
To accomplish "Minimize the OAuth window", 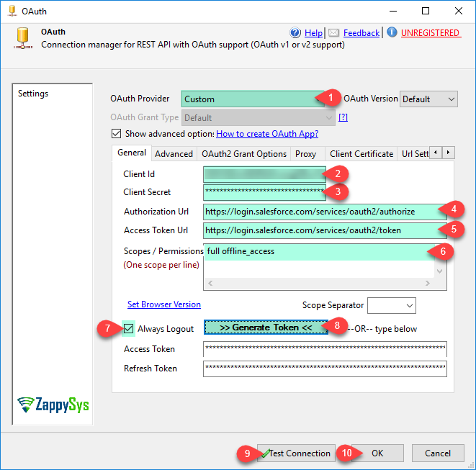I will [x=393, y=11].
